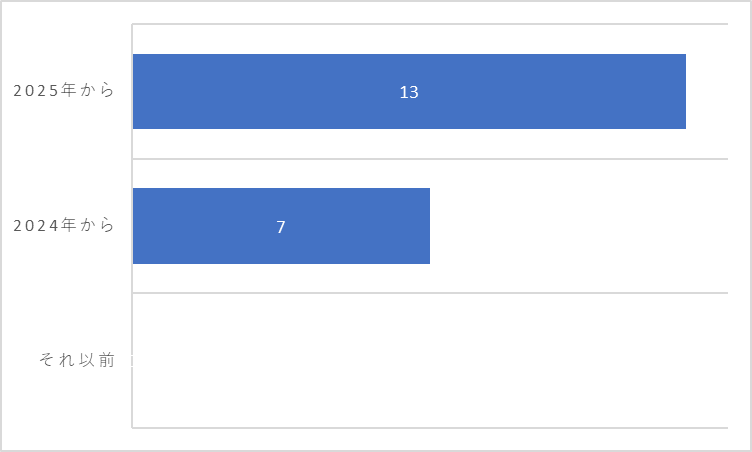
Task: Click the top border line of plot area
Action: pyautogui.click(x=430, y=24)
